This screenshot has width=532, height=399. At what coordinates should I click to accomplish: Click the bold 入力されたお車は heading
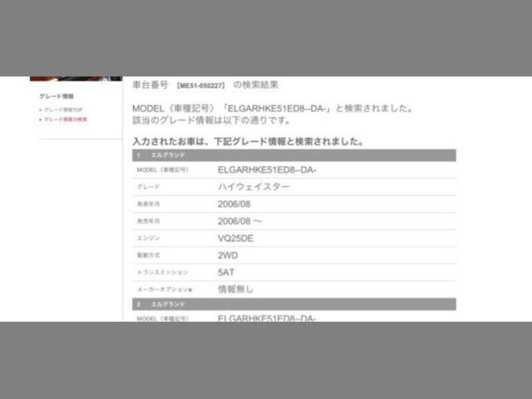click(248, 142)
